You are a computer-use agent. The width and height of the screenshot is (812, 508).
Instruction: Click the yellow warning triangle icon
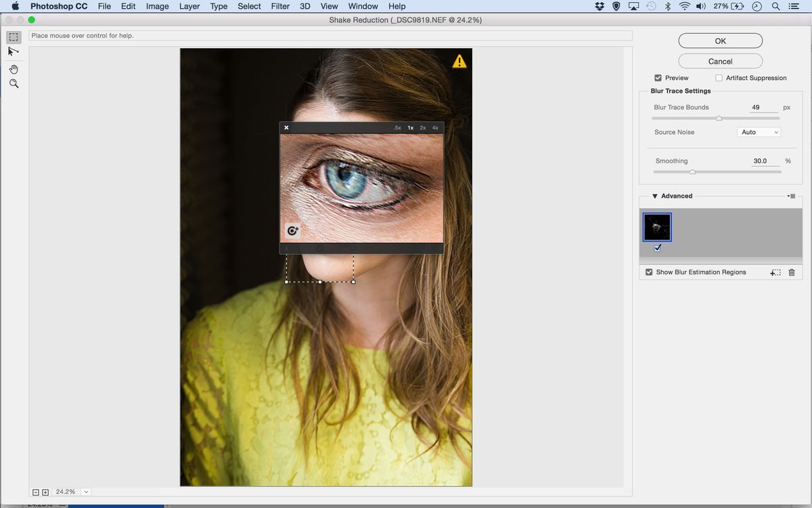459,62
